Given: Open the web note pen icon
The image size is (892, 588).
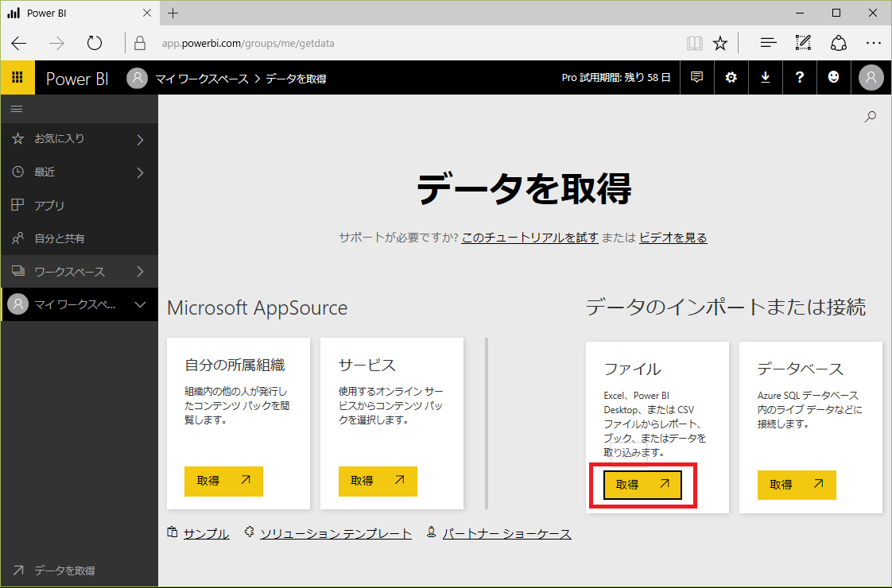Looking at the screenshot, I should [803, 43].
